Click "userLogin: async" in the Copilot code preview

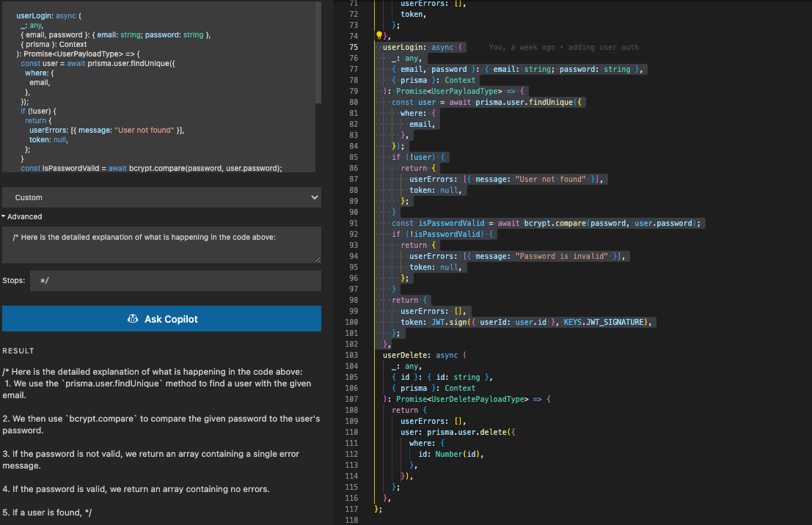46,15
